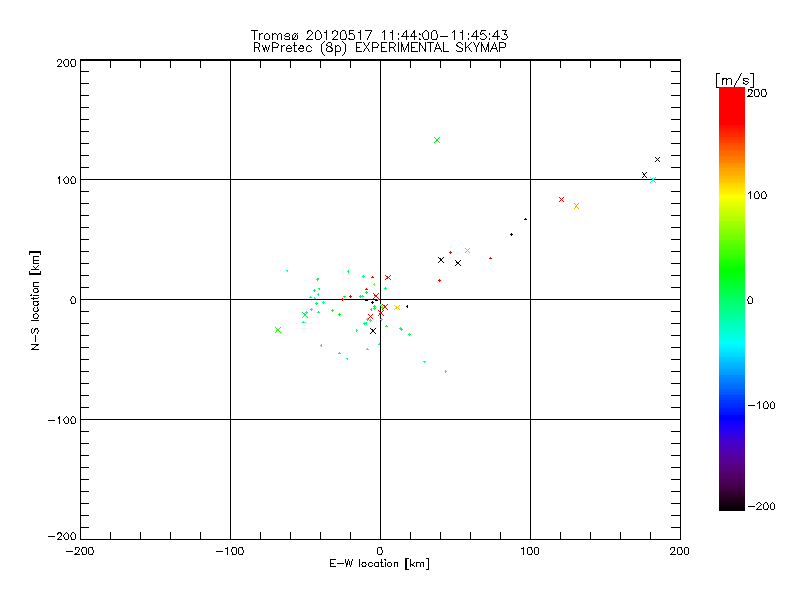Select the cyan X marker at far right
Screen dimensions: 800x600
pos(653,180)
